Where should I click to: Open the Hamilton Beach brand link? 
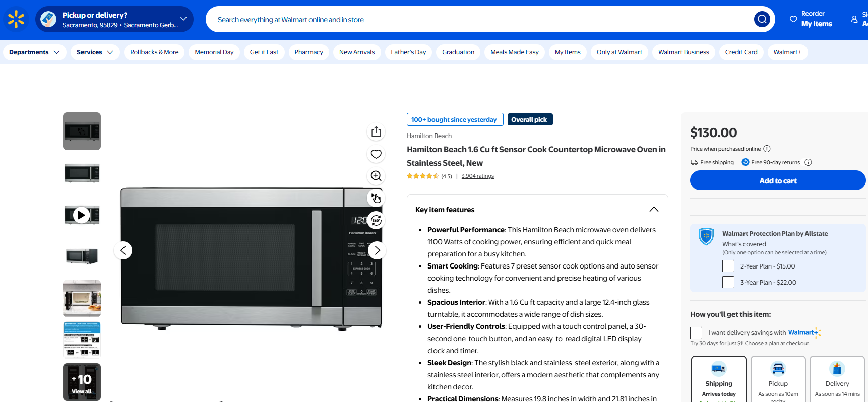pos(429,136)
